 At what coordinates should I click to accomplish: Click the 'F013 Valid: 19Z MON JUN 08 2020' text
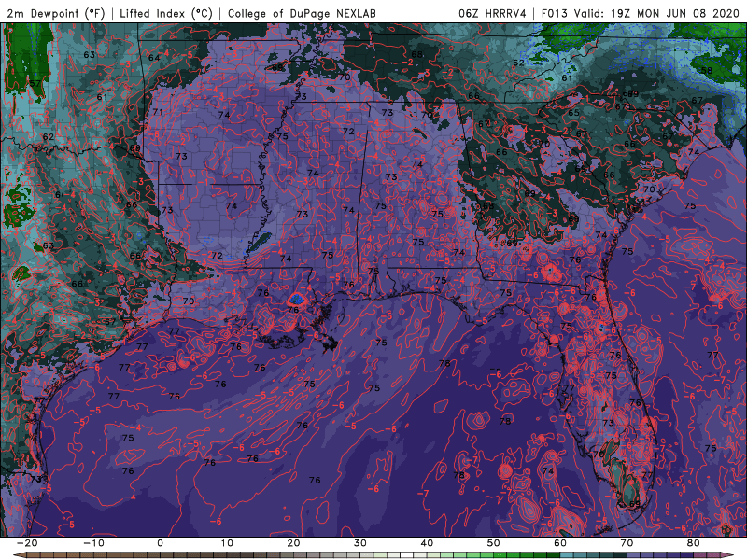641,13
